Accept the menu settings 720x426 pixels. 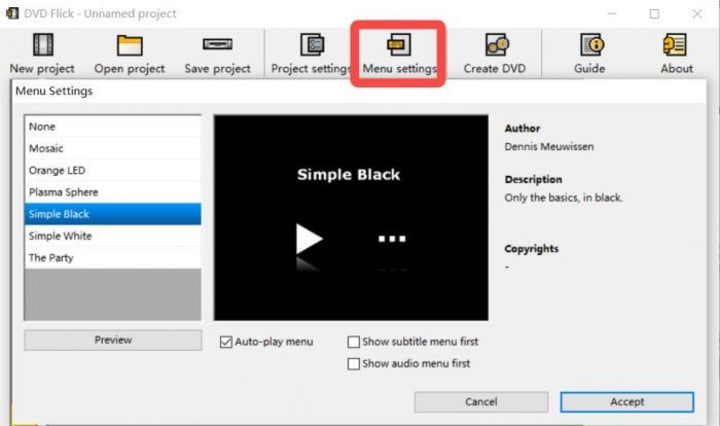627,402
